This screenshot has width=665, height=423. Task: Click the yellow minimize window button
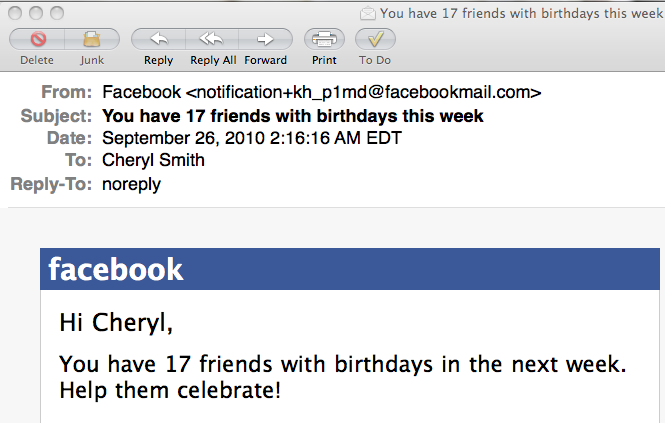34,13
